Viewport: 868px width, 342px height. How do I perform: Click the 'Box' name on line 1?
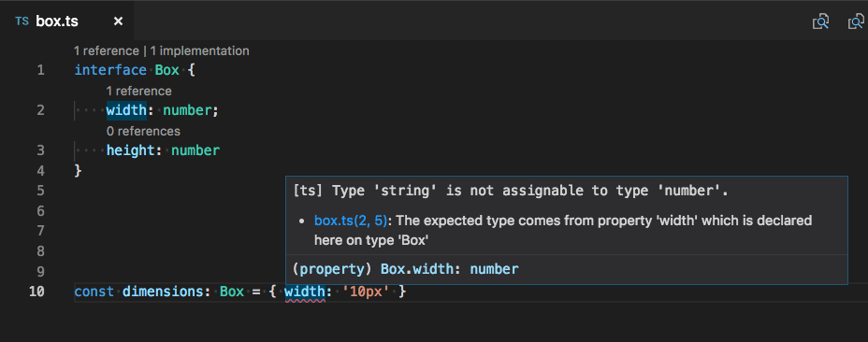167,71
